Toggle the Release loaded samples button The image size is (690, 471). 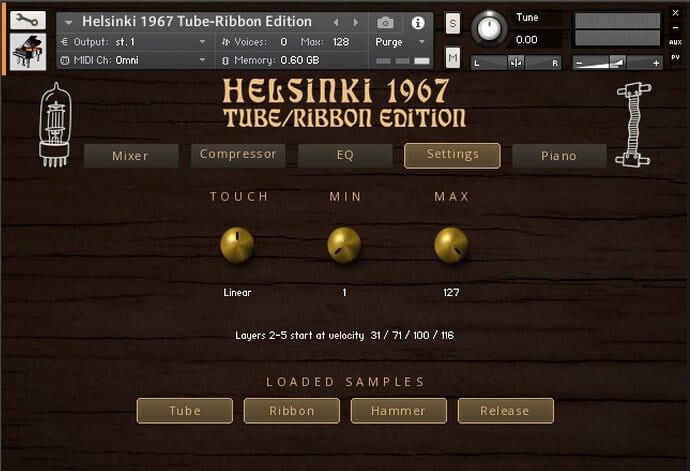pyautogui.click(x=506, y=411)
